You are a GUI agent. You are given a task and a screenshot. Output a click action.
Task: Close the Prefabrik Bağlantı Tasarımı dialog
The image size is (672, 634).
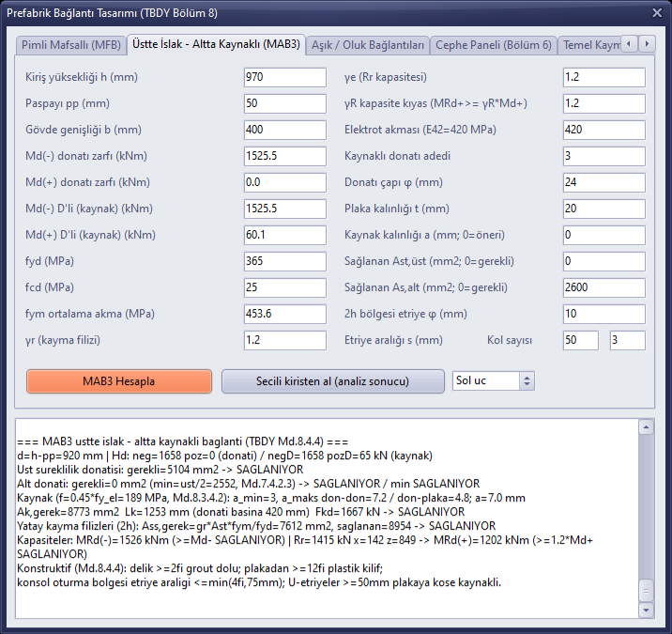point(657,13)
